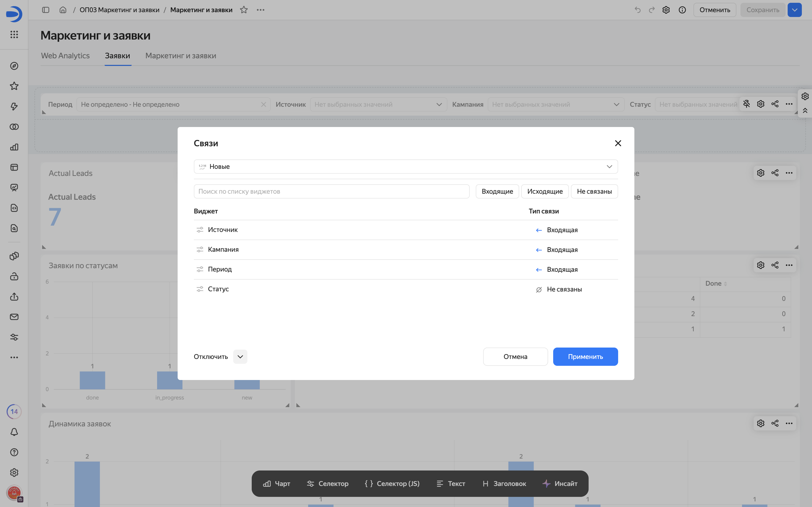Open the dashboard info icon
Viewport: 812px width, 507px height.
682,10
